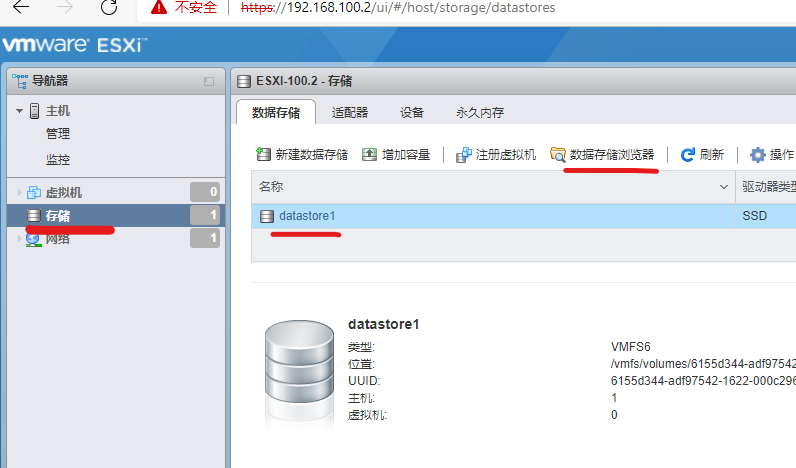The image size is (796, 468).
Task: Click the /vmfs/volumes location value
Action: point(703,364)
